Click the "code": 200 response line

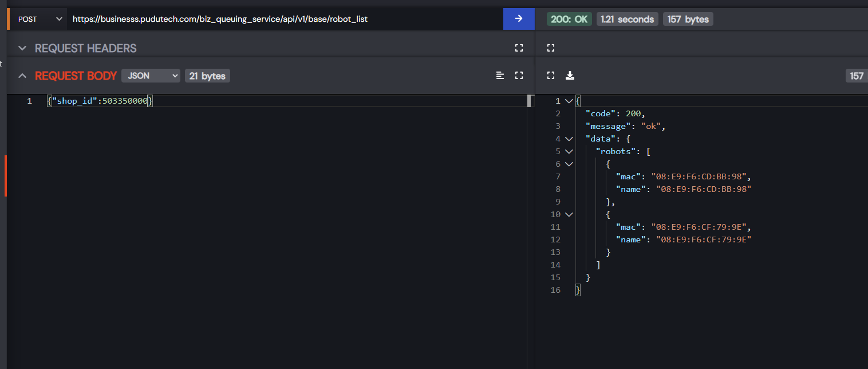tap(616, 113)
